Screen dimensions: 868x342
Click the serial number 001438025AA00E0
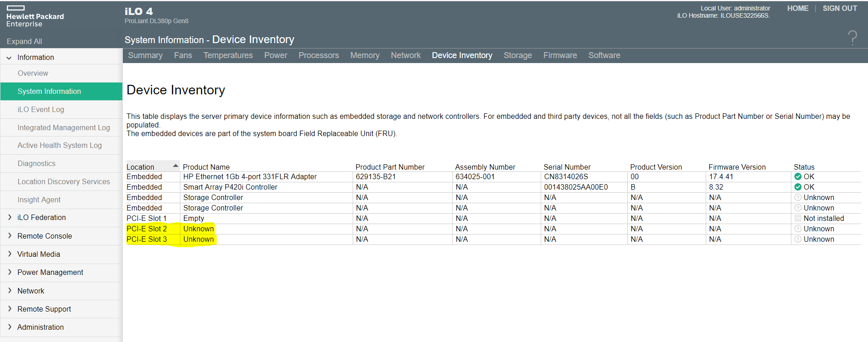(x=576, y=187)
